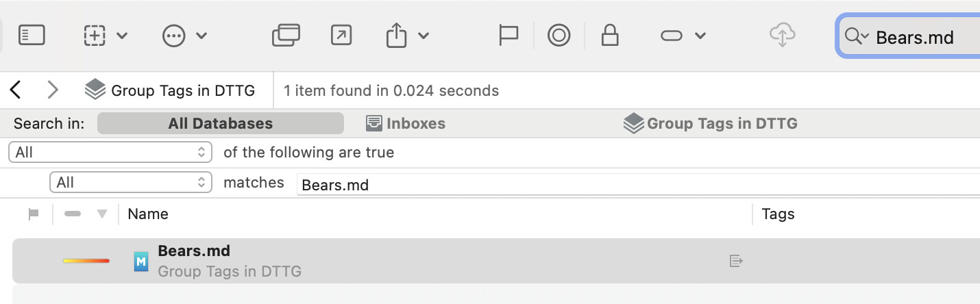This screenshot has width=980, height=304.
Task: Click the open externally arrow icon
Action: (x=341, y=35)
